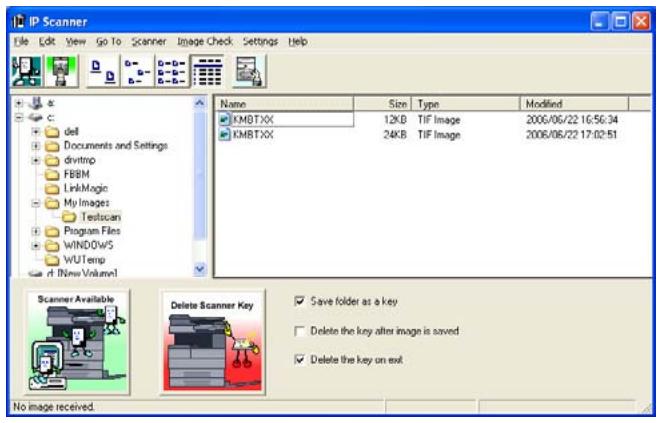Screen dimensions: 657x423
Task: Click the green scanner-key toolbar icon
Action: (61, 71)
